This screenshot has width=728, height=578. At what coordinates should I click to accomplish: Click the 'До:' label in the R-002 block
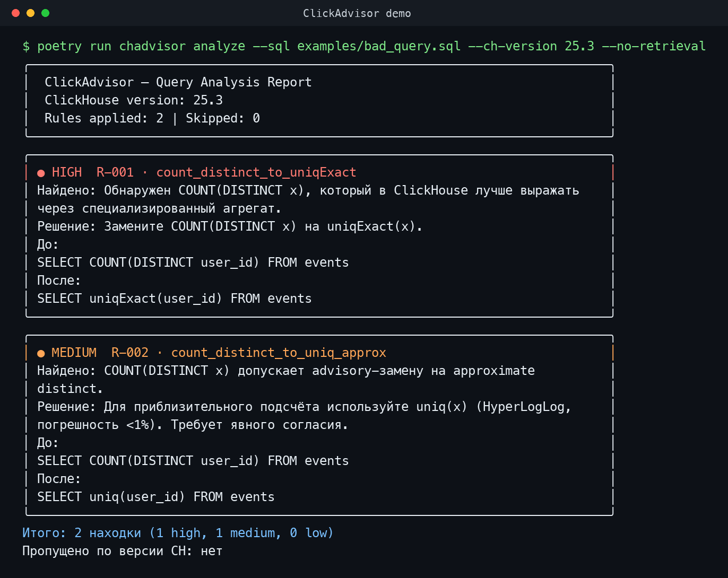click(48, 443)
